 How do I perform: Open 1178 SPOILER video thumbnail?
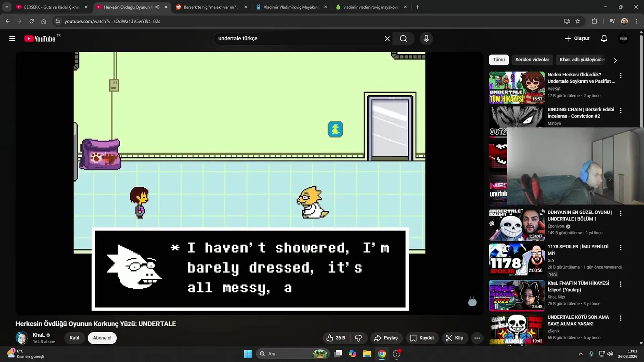pyautogui.click(x=517, y=259)
